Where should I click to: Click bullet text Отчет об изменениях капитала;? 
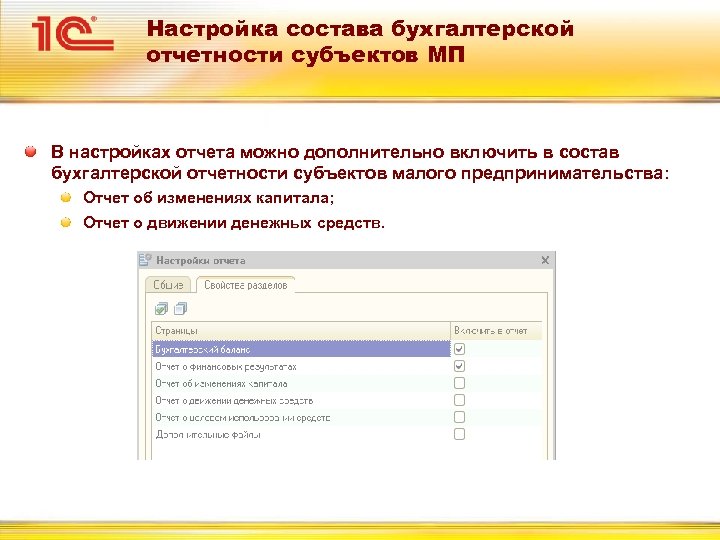click(208, 198)
